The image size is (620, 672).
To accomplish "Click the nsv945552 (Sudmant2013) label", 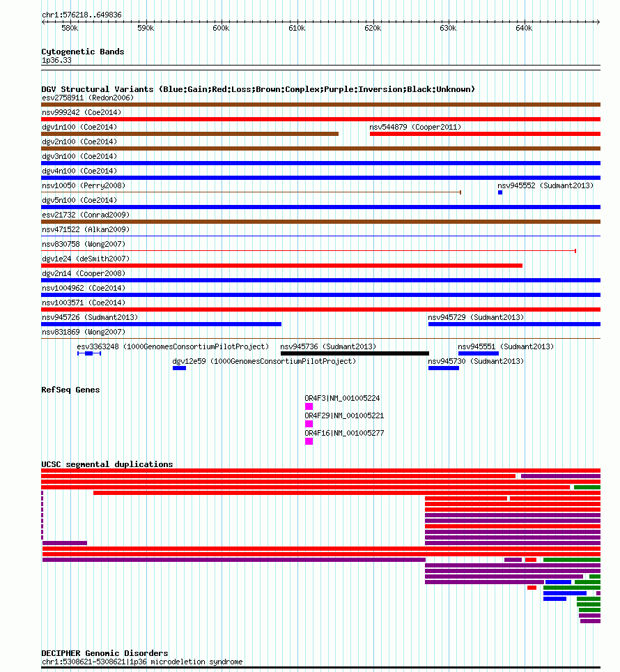I will click(545, 185).
